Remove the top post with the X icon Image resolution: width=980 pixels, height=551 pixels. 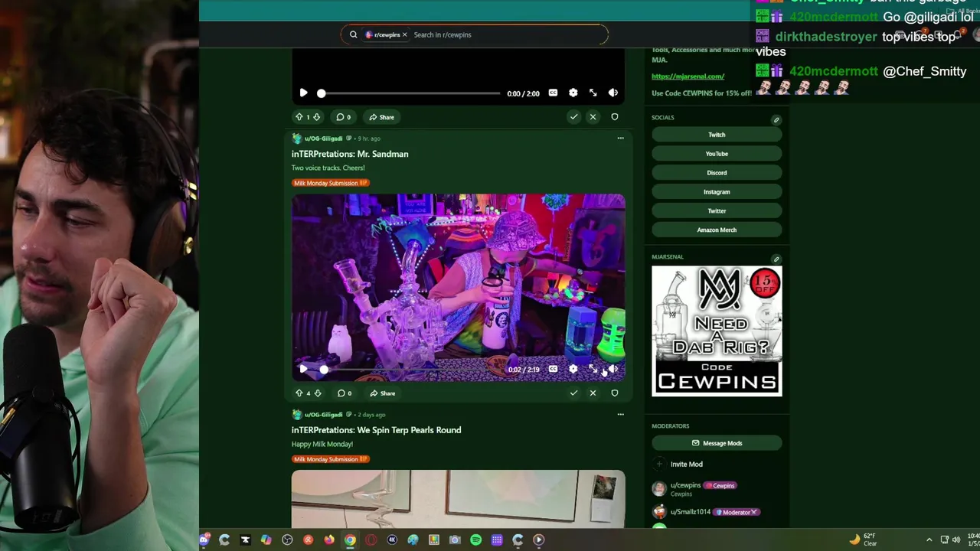(x=593, y=117)
